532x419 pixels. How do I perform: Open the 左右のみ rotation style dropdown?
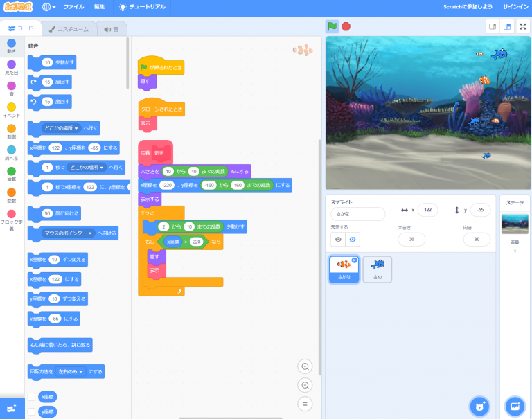coord(71,371)
